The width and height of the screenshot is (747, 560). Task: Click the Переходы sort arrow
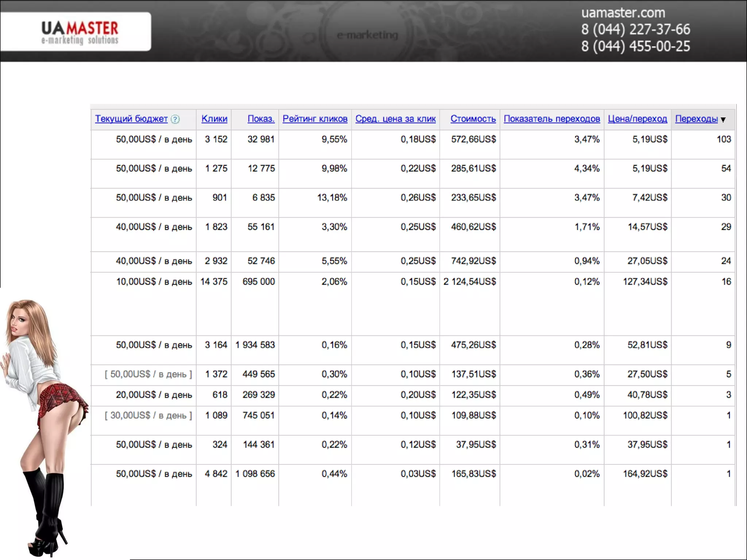[723, 120]
